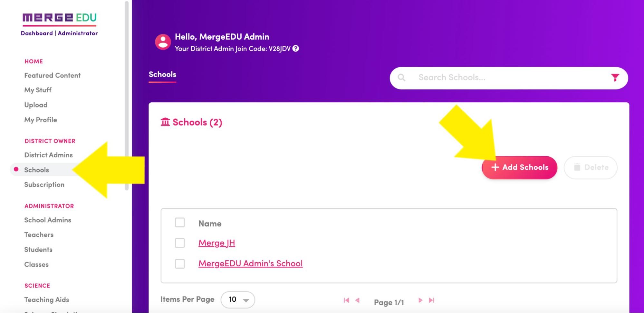Select Upload in the sidebar
644x313 pixels.
point(36,105)
